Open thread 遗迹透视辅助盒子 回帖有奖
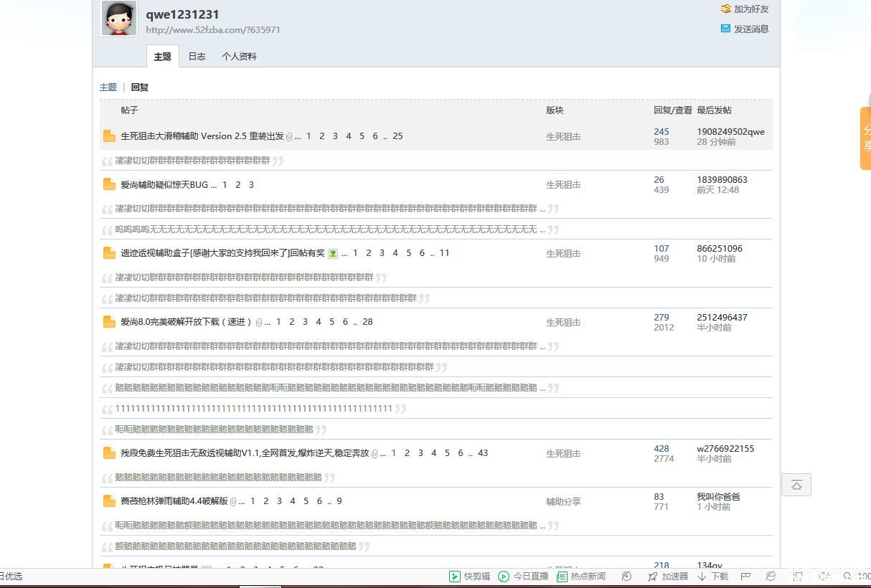The height and width of the screenshot is (588, 871). tap(222, 253)
